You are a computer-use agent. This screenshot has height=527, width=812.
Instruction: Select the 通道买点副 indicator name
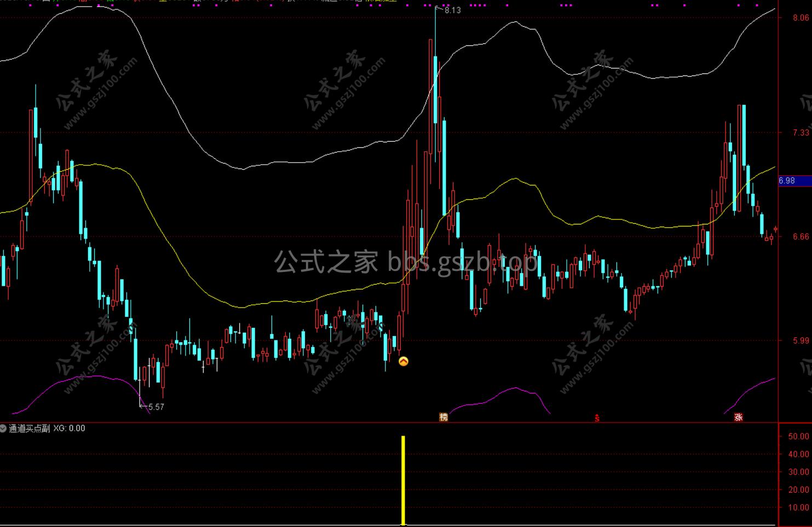point(30,428)
